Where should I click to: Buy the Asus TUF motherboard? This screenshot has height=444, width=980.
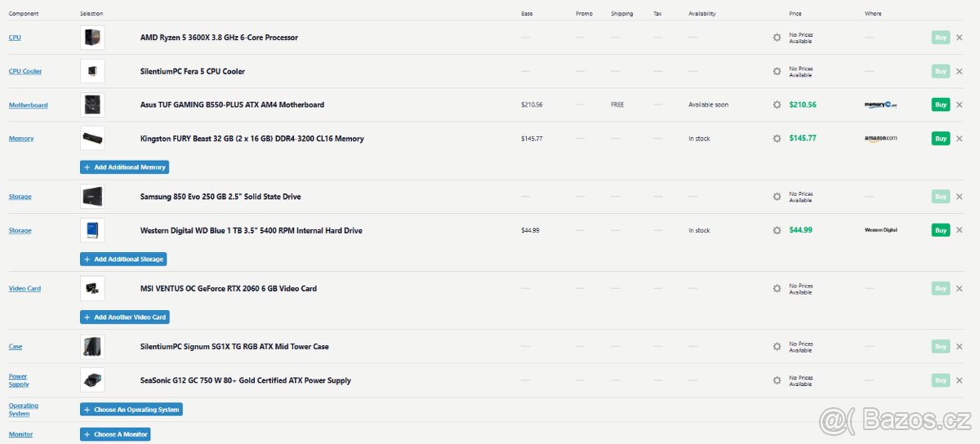pos(941,104)
